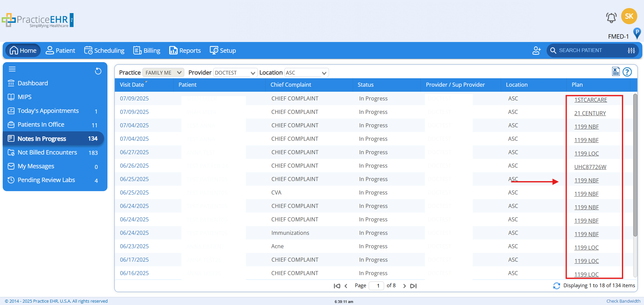Viewport: 644px width, 305px height.
Task: Open the Provider DOCTEST dropdown
Action: pos(235,73)
